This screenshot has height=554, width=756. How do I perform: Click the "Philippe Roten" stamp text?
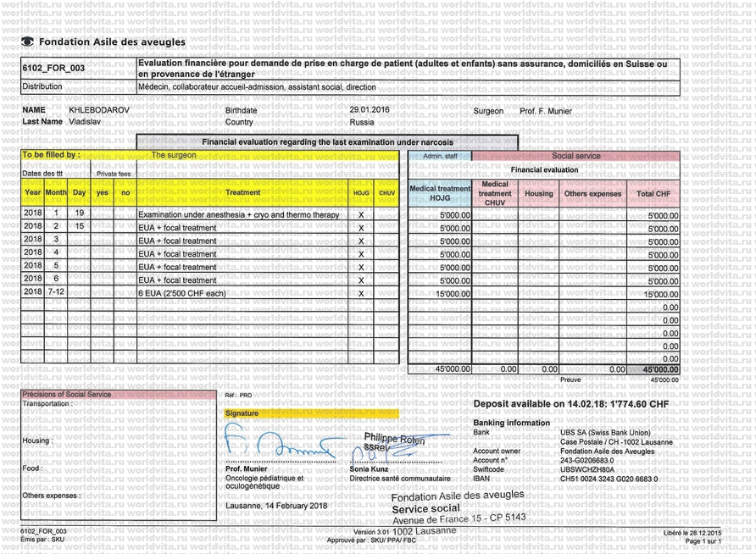point(394,439)
